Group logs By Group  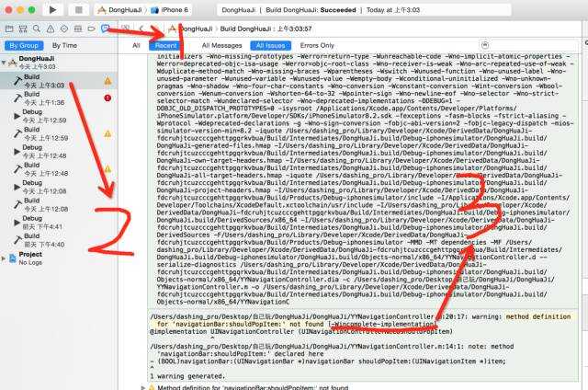point(24,45)
